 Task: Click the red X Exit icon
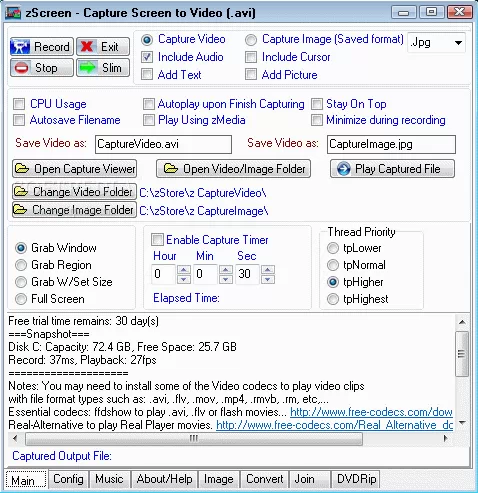(87, 46)
